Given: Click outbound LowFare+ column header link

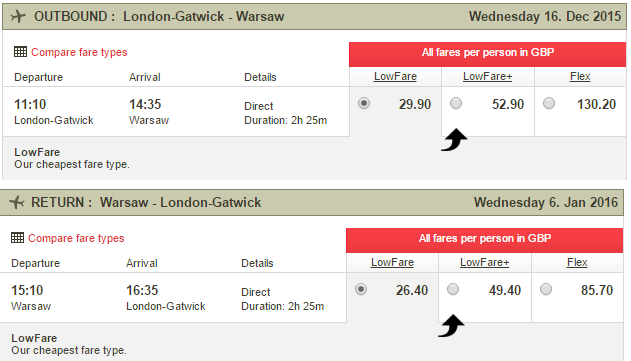Looking at the screenshot, I should 487,76.
